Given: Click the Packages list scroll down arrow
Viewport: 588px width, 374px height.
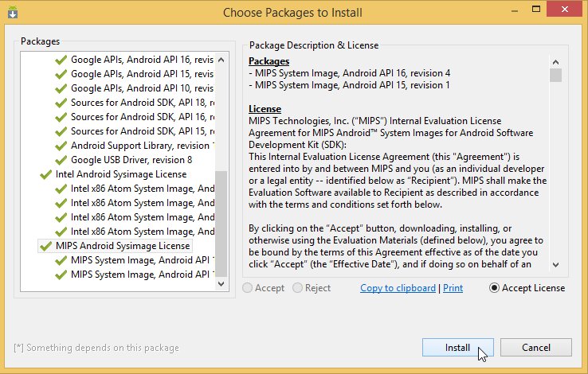Looking at the screenshot, I should 221,284.
